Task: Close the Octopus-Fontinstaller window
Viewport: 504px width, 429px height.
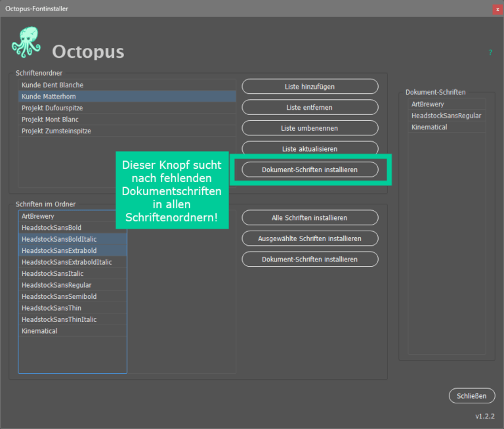Action: pyautogui.click(x=497, y=9)
